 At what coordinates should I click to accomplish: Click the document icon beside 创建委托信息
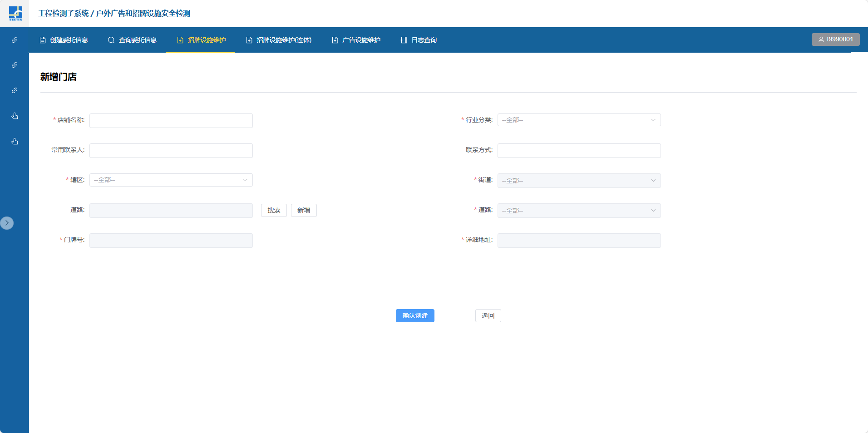click(x=43, y=40)
